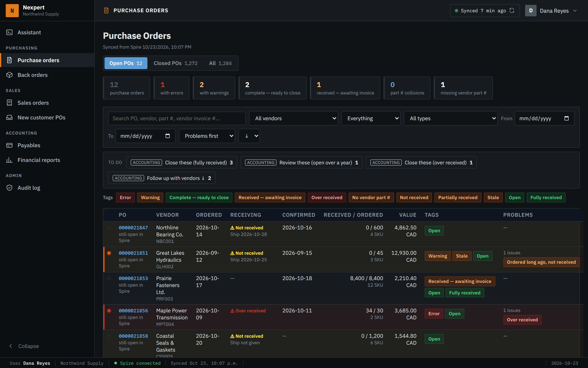The image size is (588, 368).
Task: Select row marker for PO 0000021853
Action: point(109,278)
